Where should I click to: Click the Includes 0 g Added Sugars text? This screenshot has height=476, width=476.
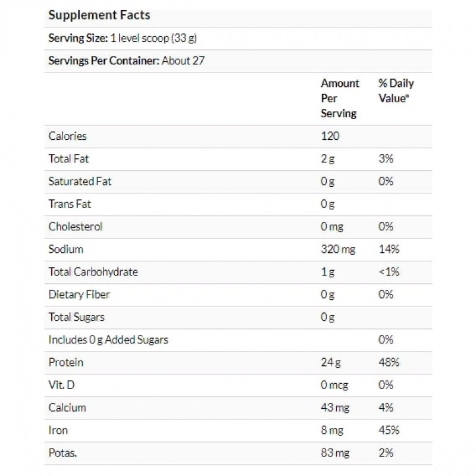coord(108,340)
